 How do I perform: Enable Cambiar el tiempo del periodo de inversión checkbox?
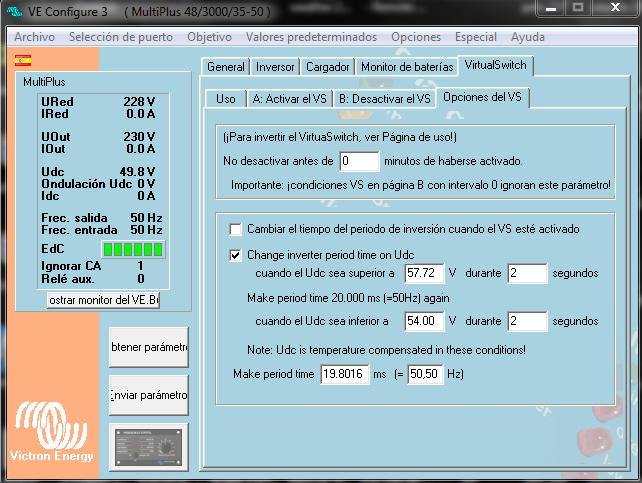[235, 229]
